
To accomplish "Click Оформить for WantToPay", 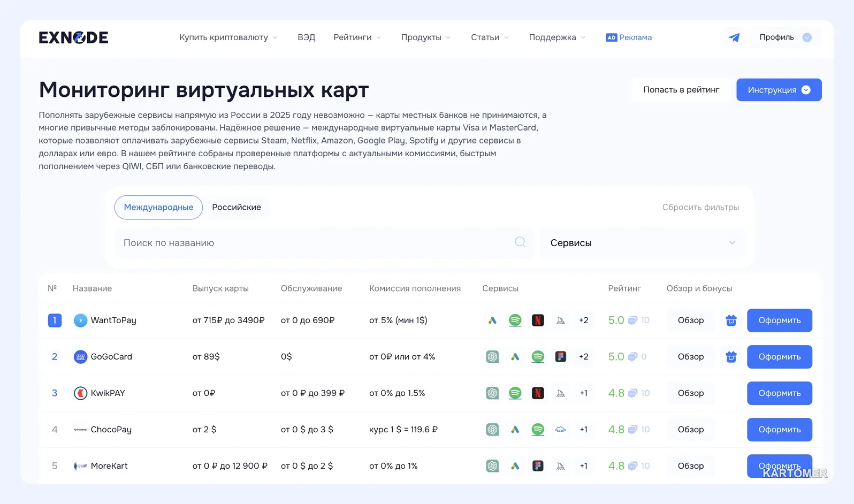I will click(779, 320).
